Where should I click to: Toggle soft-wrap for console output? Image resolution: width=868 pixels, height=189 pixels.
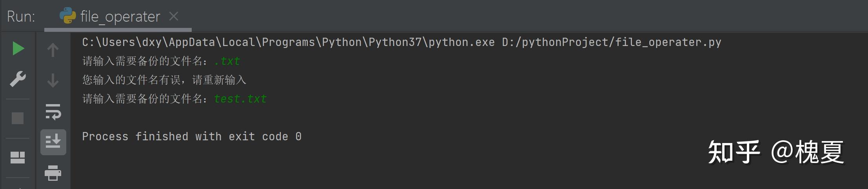coord(53,112)
